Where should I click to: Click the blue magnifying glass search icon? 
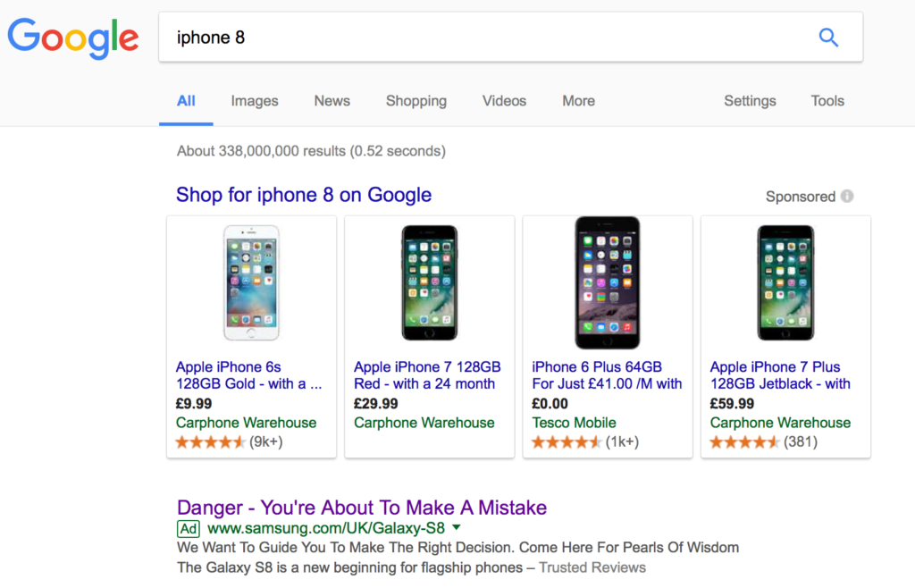pos(828,38)
